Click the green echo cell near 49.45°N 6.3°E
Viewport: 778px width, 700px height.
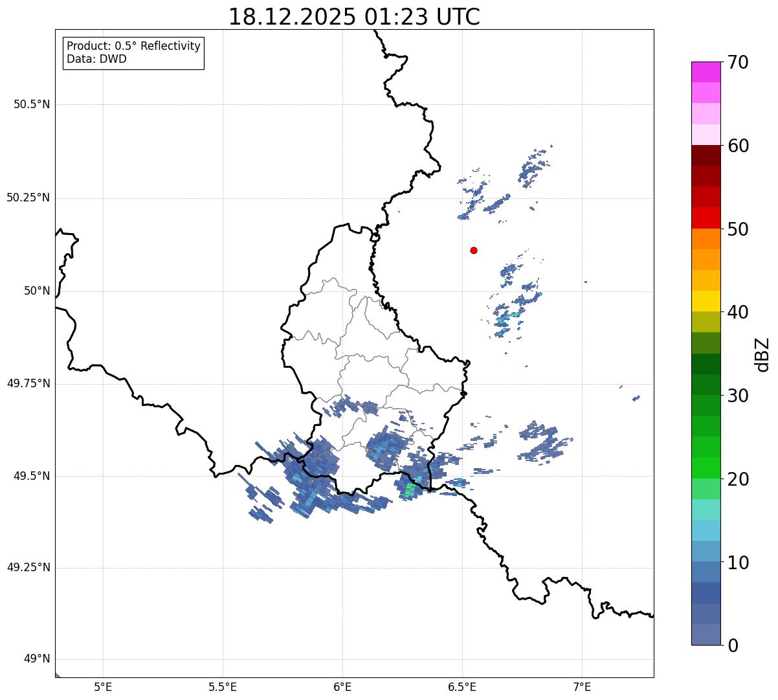coord(409,491)
